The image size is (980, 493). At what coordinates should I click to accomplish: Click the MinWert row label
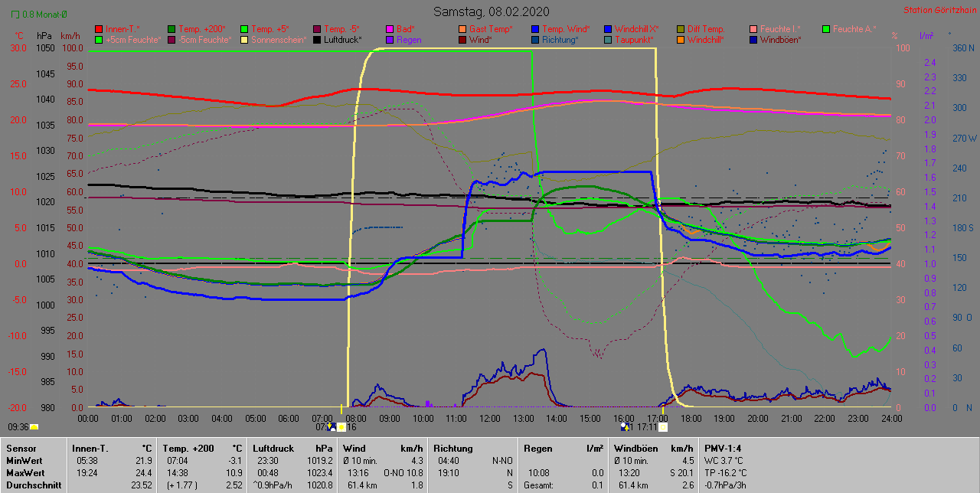tap(24, 462)
